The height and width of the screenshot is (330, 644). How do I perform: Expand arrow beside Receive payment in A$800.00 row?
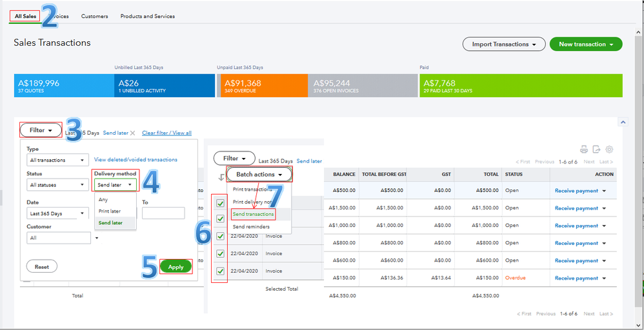[x=604, y=244]
